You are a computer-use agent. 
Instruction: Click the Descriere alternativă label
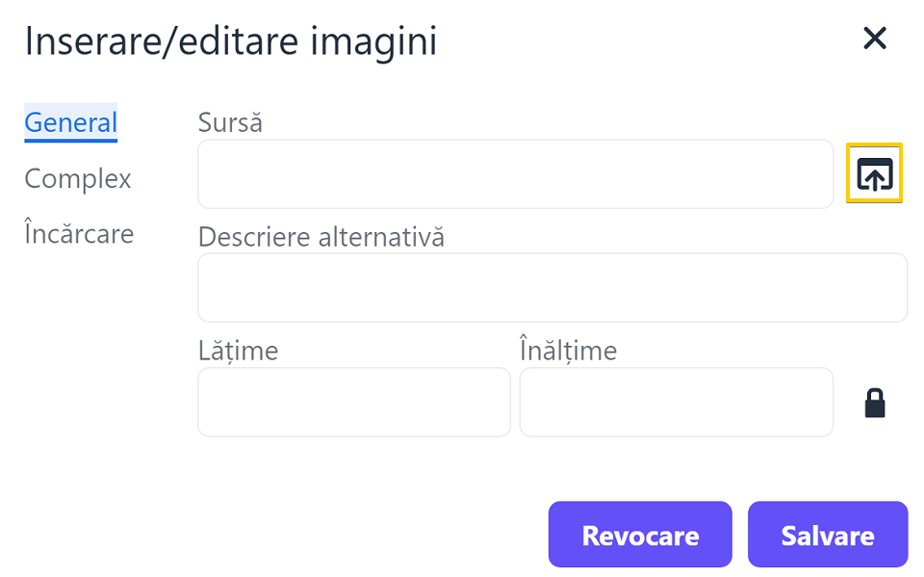coord(321,237)
